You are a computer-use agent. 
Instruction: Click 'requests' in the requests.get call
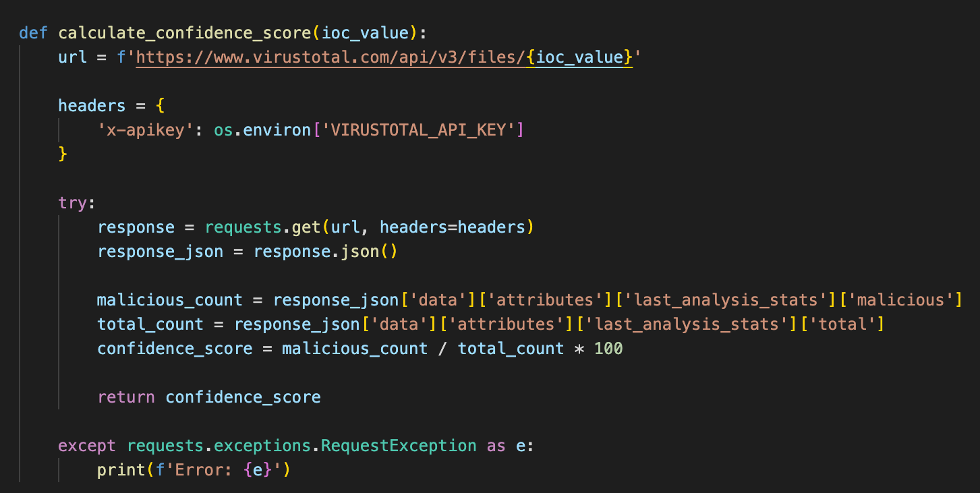coord(243,227)
